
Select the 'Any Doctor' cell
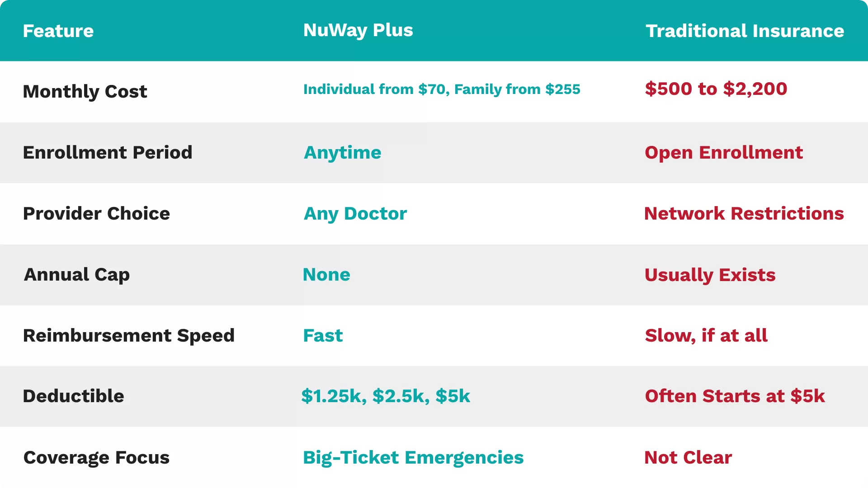[355, 213]
